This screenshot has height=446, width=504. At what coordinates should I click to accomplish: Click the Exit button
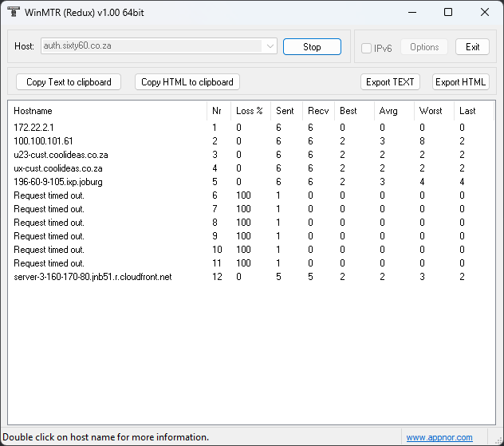click(472, 47)
